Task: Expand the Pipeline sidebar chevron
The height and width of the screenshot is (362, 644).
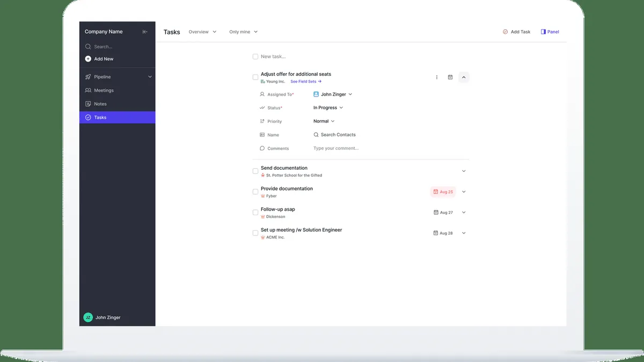Action: point(150,77)
